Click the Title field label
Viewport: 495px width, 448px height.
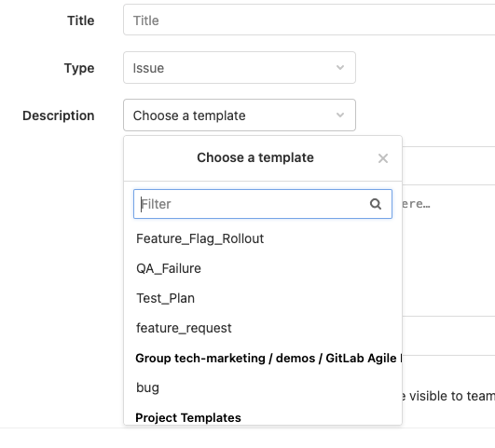pos(81,20)
